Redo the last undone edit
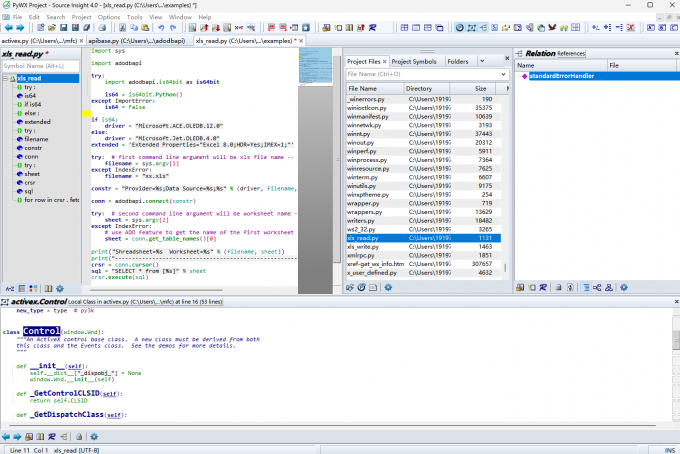This screenshot has height=454, width=680. [173, 28]
